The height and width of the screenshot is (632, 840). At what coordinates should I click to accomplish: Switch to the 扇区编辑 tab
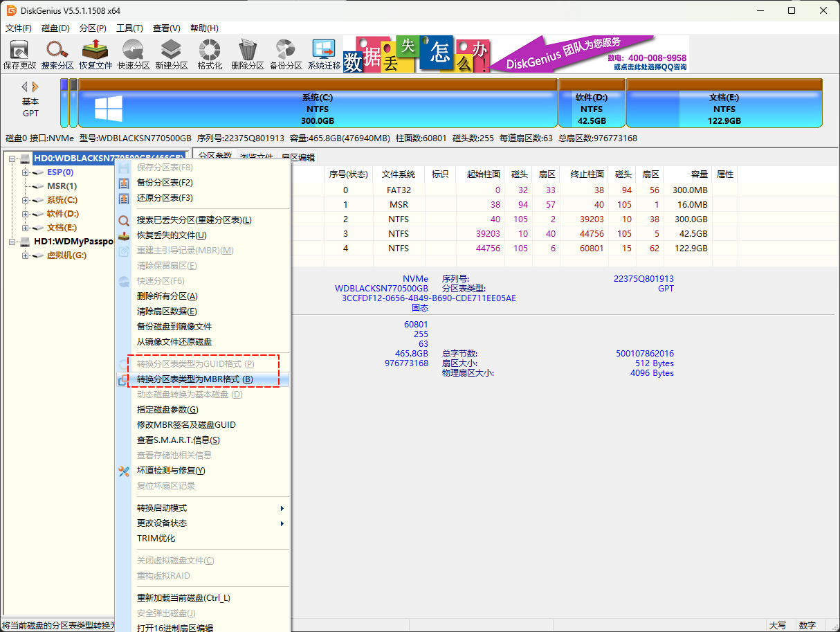(x=298, y=157)
